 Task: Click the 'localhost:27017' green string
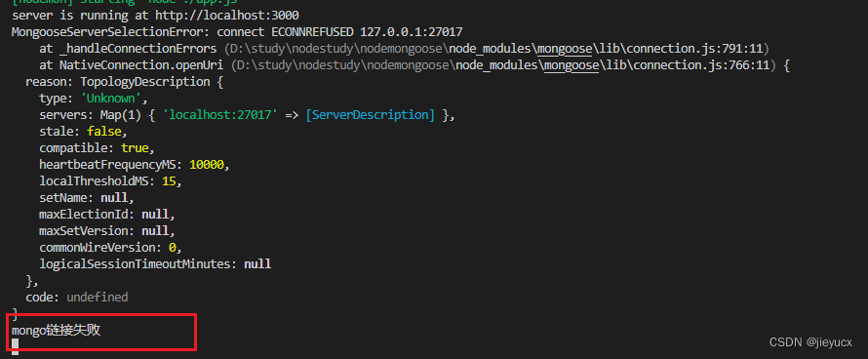click(x=223, y=115)
